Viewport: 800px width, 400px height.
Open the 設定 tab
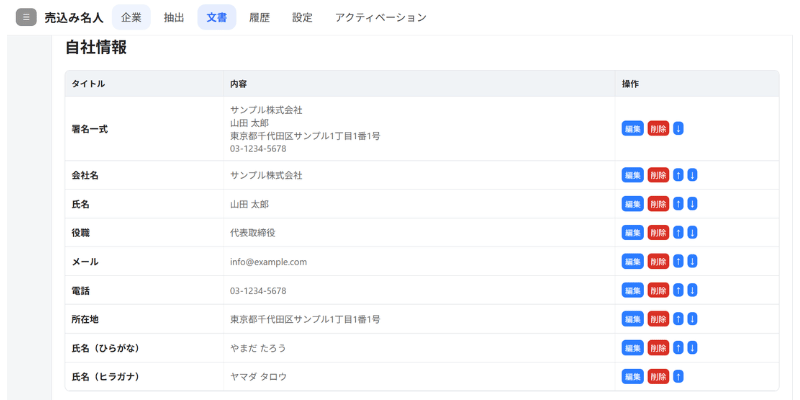pos(302,17)
